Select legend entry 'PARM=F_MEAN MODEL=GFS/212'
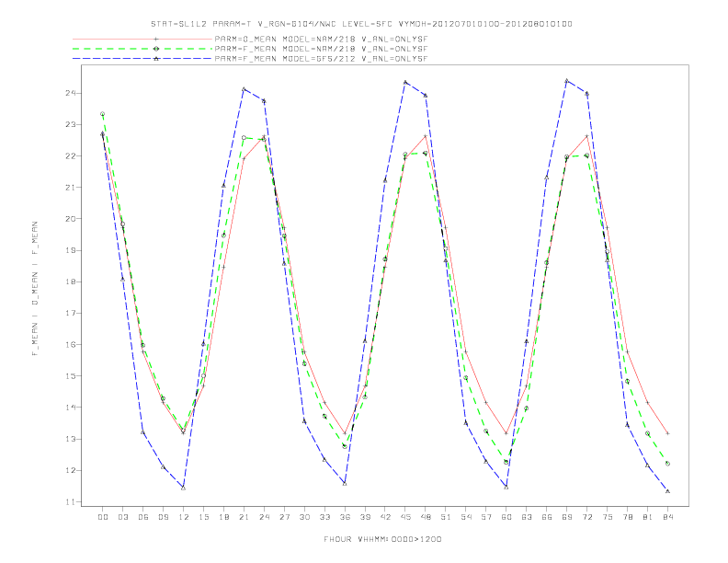 click(x=321, y=59)
